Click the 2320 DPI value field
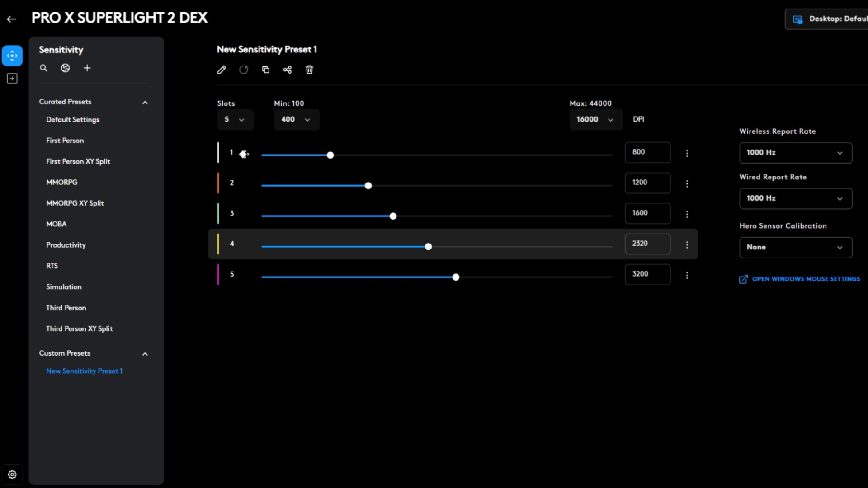The width and height of the screenshot is (868, 488). pyautogui.click(x=648, y=244)
